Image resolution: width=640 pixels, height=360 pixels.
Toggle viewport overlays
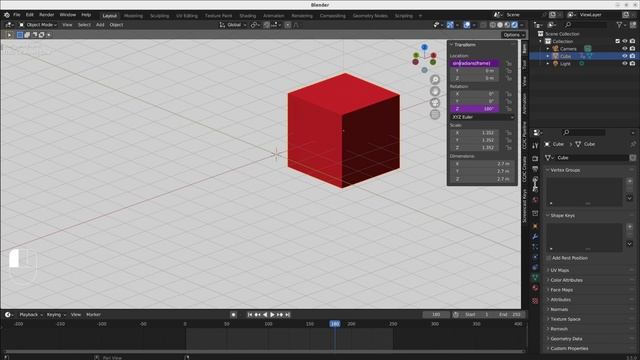(x=467, y=25)
